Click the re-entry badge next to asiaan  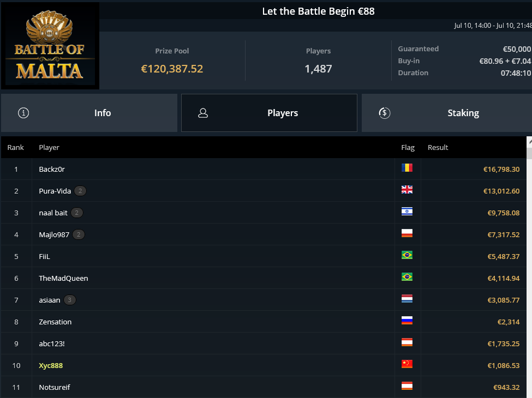(x=69, y=300)
